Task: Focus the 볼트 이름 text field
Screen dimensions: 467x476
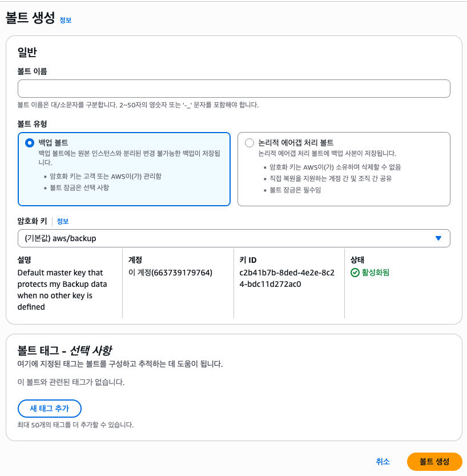Action: (x=234, y=89)
